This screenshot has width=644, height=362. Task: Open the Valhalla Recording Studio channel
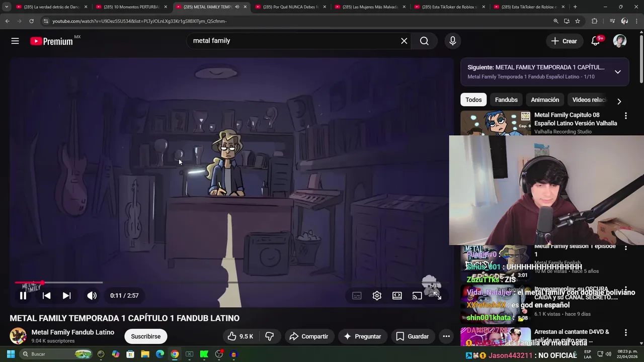click(x=563, y=132)
